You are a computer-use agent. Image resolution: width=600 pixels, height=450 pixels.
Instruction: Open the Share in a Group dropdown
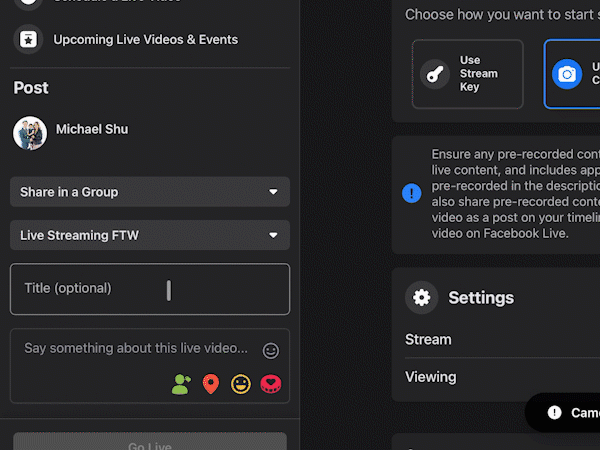[150, 192]
